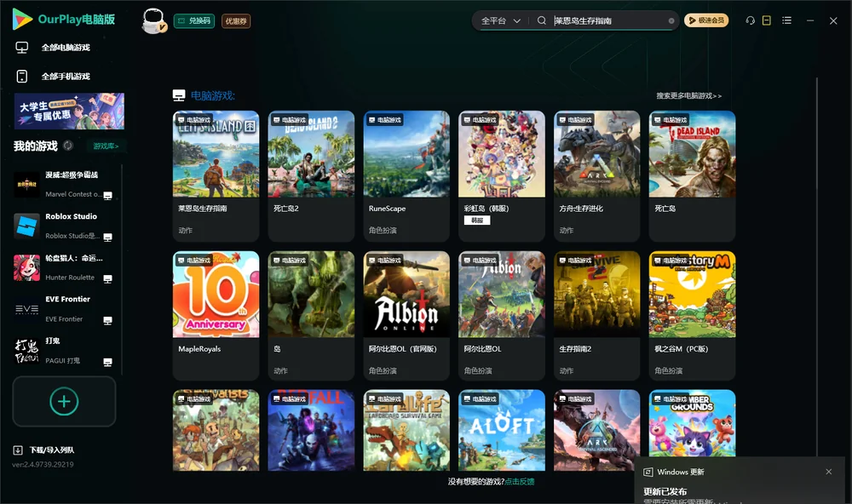Click the search magnifier icon
This screenshot has height=504, width=852.
541,20
